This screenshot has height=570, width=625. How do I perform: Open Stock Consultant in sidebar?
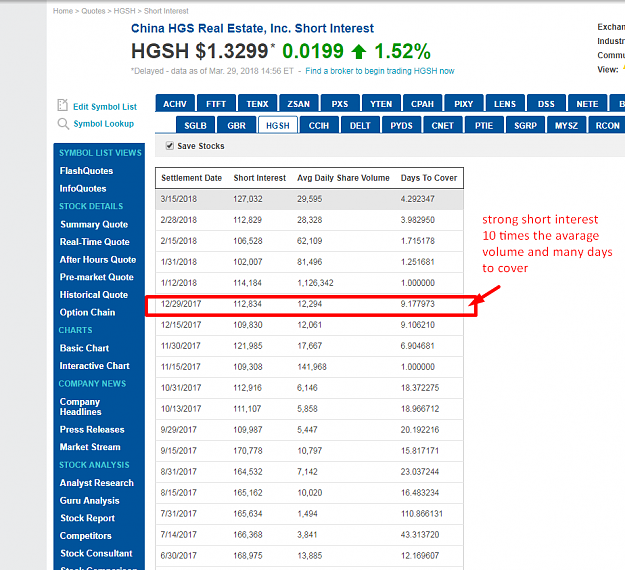click(96, 553)
